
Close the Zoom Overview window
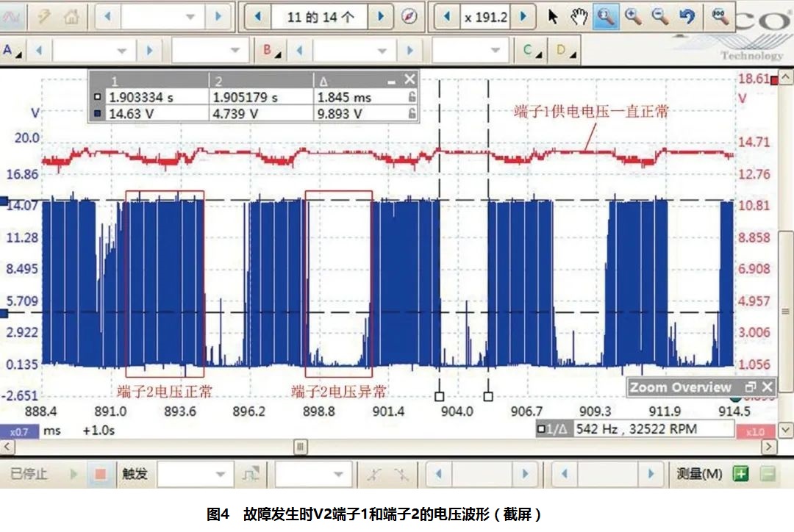click(x=768, y=387)
